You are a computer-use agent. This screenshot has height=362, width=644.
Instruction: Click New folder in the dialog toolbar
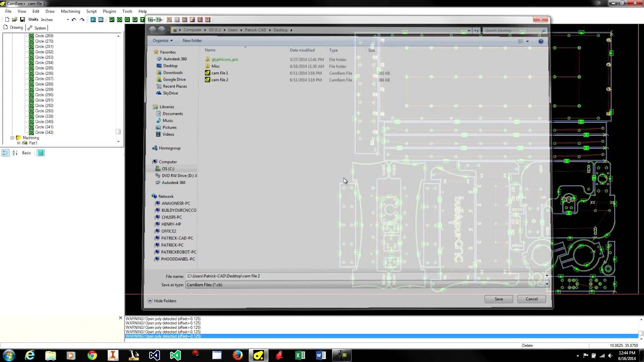point(192,41)
